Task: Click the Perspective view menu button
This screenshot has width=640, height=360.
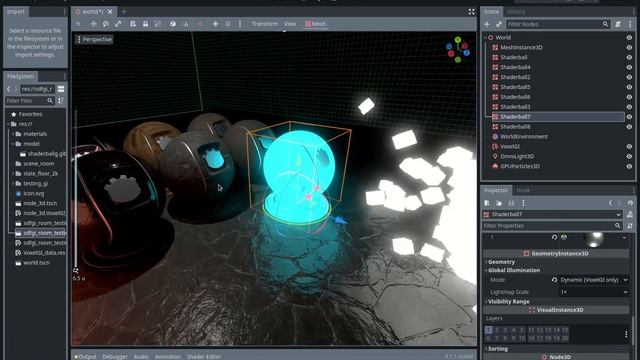Action: 94,40
